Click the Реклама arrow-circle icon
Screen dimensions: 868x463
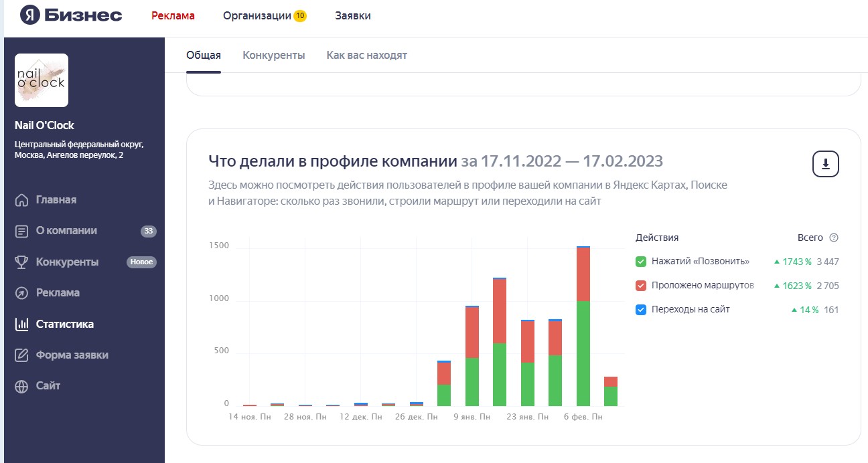click(x=22, y=293)
